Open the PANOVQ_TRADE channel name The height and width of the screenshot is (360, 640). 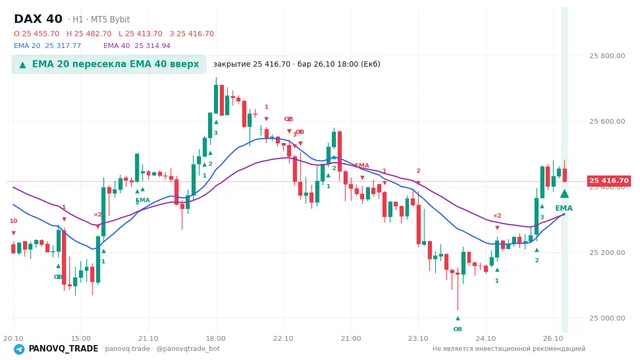click(x=63, y=349)
